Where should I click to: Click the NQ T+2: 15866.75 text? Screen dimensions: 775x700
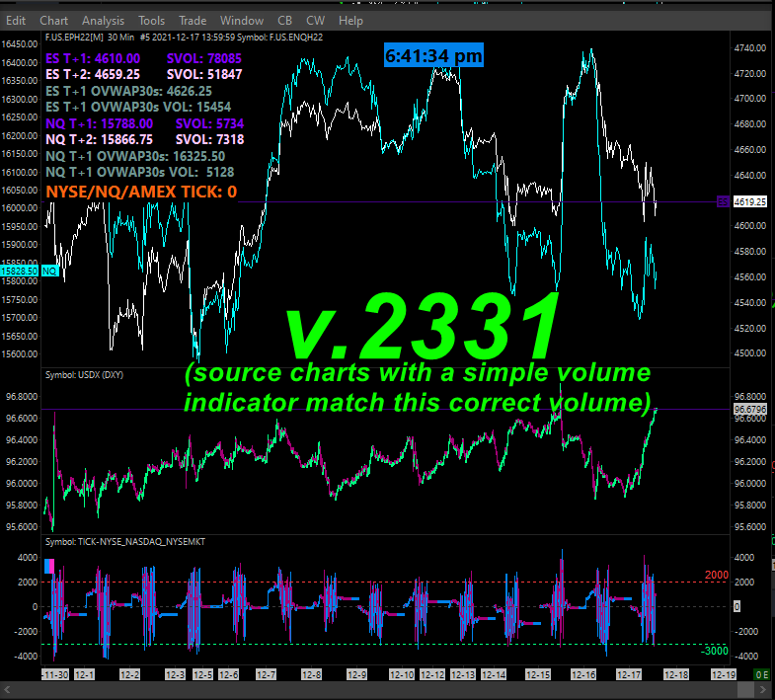pos(100,140)
